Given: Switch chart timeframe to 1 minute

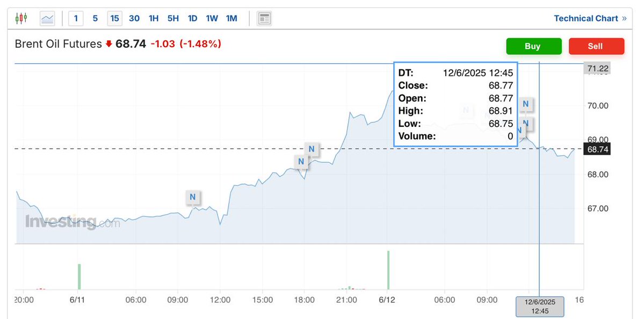Looking at the screenshot, I should pos(76,18).
